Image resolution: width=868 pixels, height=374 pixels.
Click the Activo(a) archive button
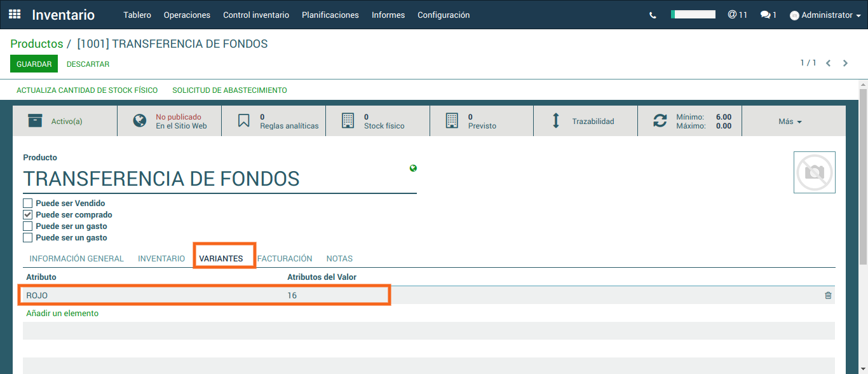coord(65,121)
